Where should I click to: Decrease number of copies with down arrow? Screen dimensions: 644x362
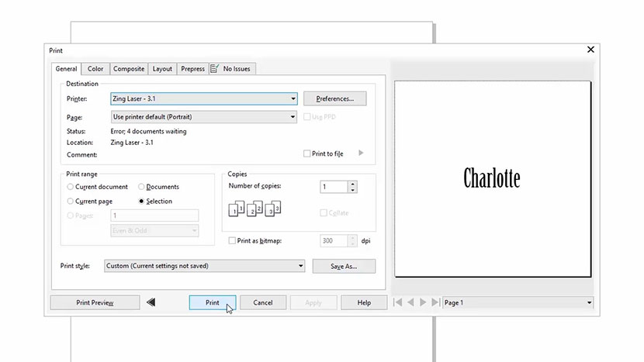pos(352,190)
